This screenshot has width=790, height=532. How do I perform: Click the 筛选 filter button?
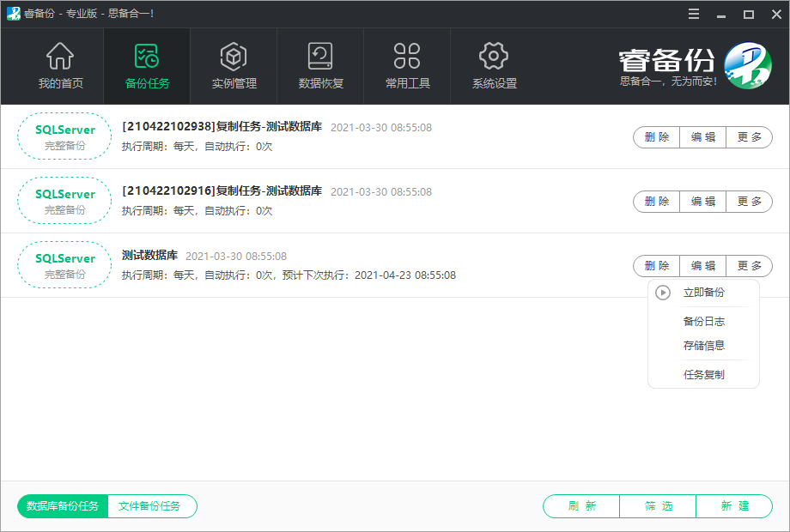click(x=658, y=505)
